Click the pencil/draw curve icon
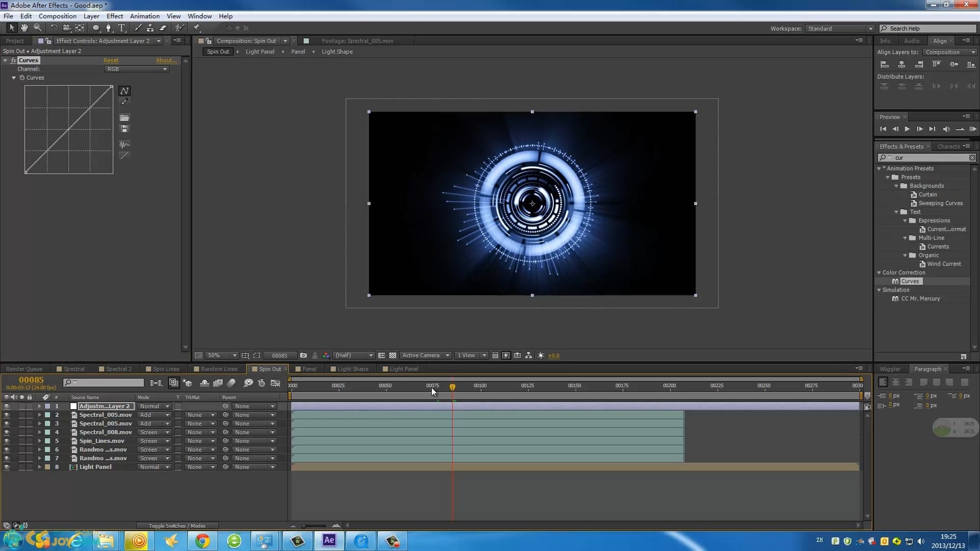This screenshot has height=551, width=980. click(125, 101)
